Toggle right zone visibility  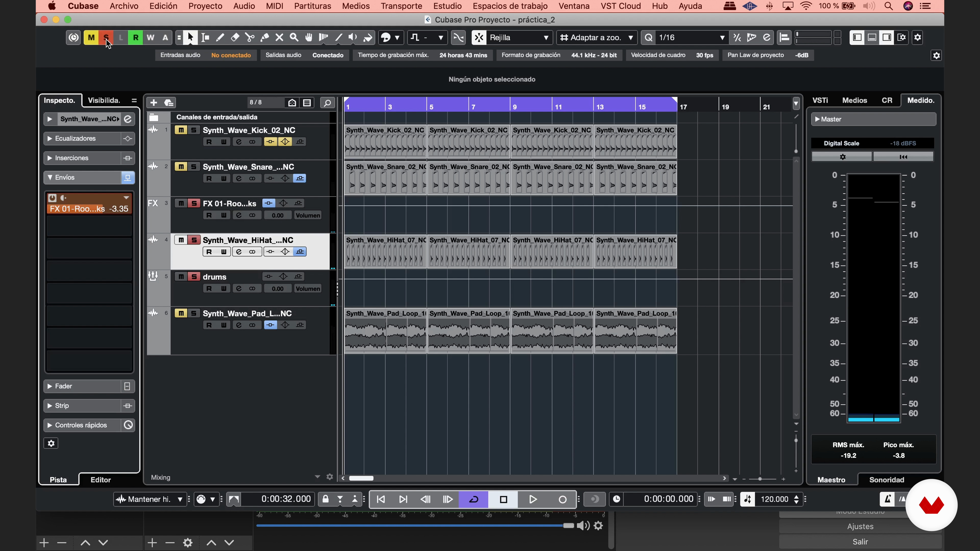click(x=887, y=37)
